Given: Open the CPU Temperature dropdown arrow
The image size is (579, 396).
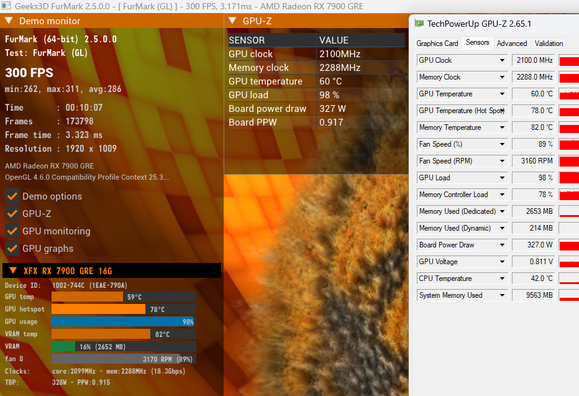Looking at the screenshot, I should (x=502, y=279).
